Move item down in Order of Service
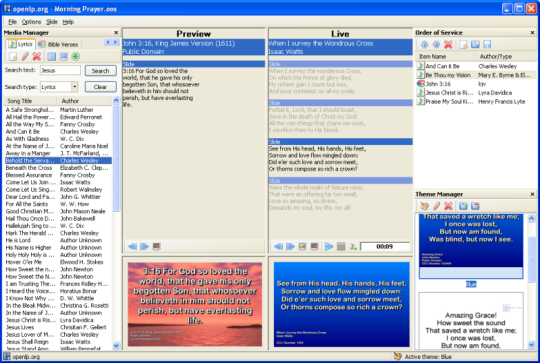Viewport: 540px width, 363px height. click(436, 44)
